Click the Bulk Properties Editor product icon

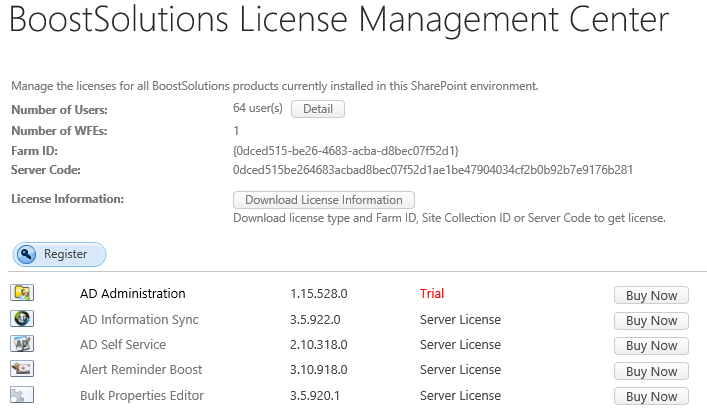point(22,395)
